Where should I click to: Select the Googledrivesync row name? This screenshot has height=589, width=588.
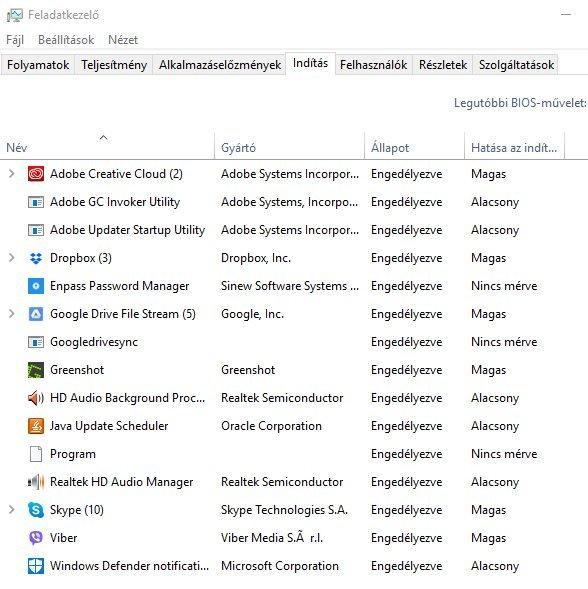coord(94,342)
